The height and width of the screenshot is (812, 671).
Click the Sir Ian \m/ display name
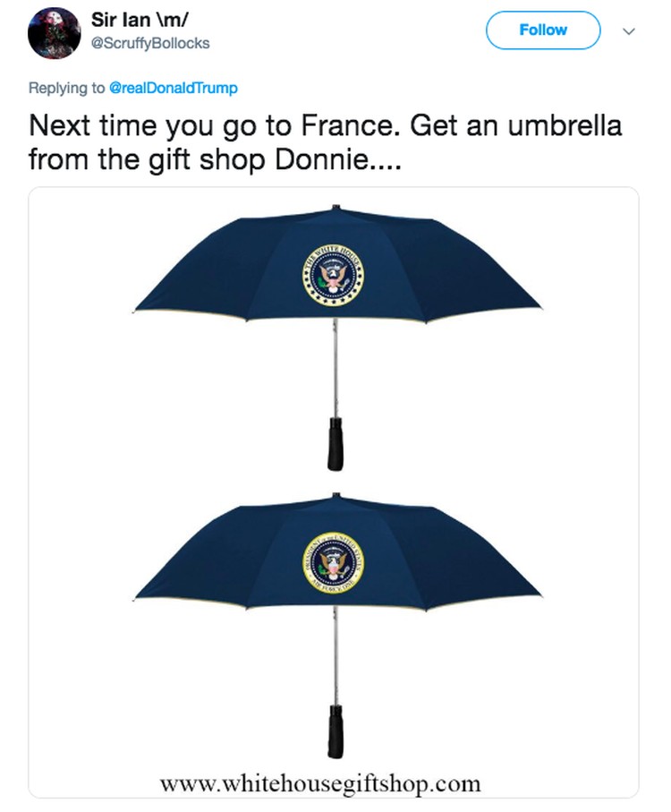point(140,20)
